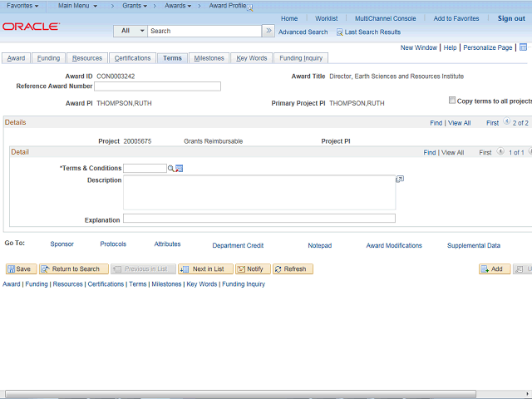Click the page customization icon near Personalize Page
The width and height of the screenshot is (532, 399).
pyautogui.click(x=523, y=47)
